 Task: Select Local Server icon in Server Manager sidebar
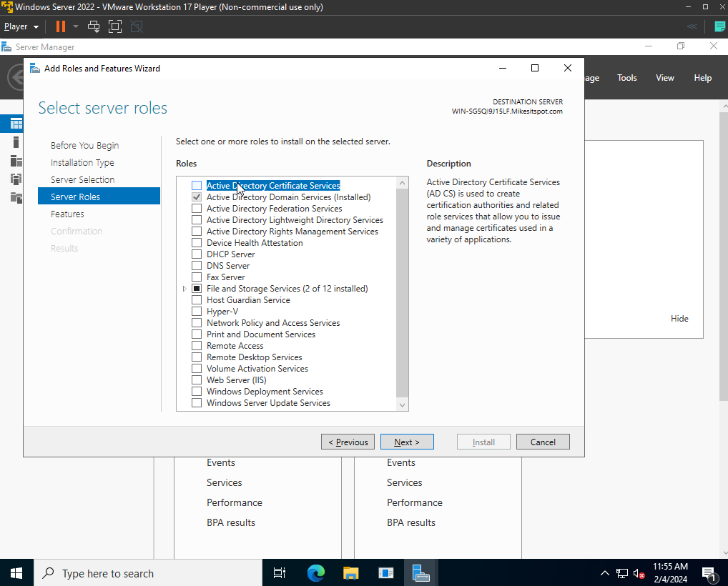coord(16,142)
